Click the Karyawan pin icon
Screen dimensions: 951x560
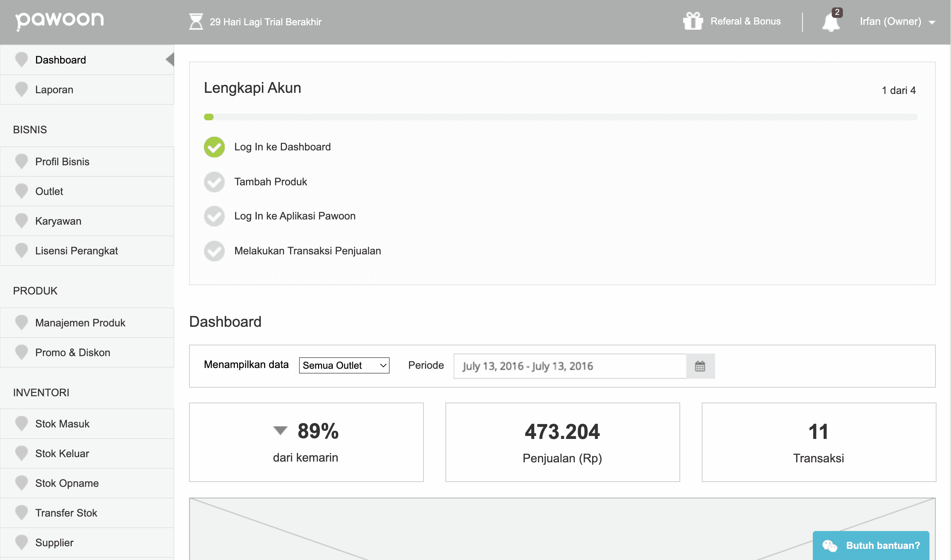(22, 221)
